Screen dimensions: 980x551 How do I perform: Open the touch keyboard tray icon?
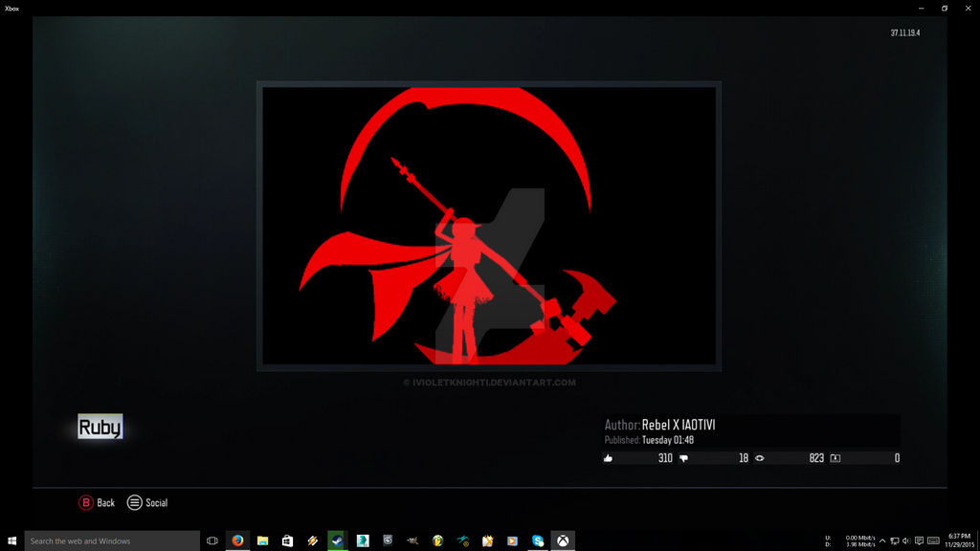933,541
